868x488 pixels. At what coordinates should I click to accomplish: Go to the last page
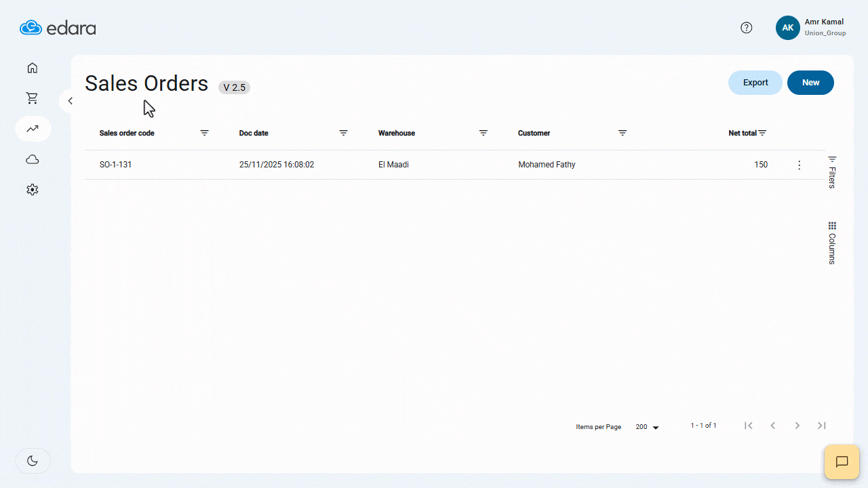coord(822,426)
